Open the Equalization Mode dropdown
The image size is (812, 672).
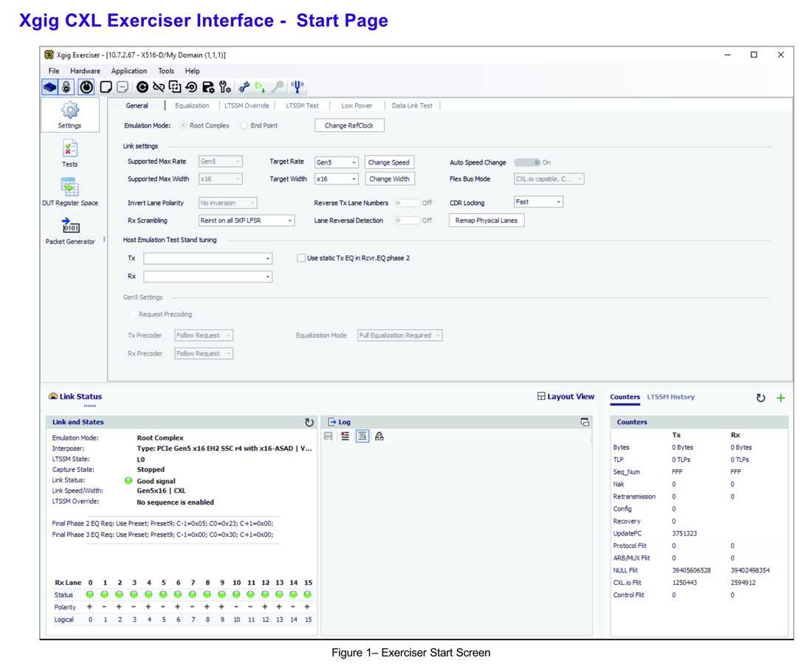(400, 335)
